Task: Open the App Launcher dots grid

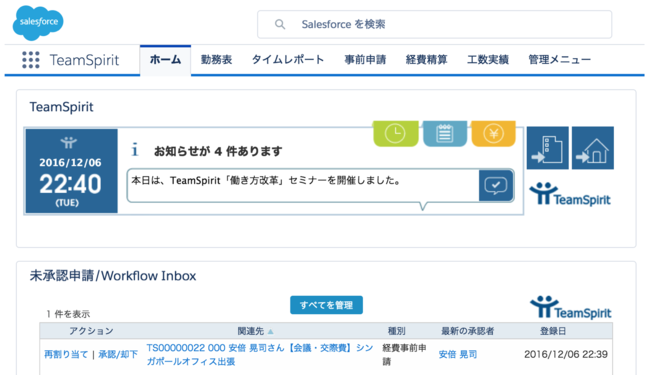Action: [31, 60]
